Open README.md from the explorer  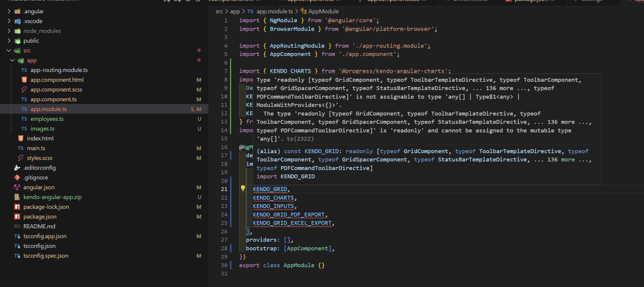pos(39,226)
